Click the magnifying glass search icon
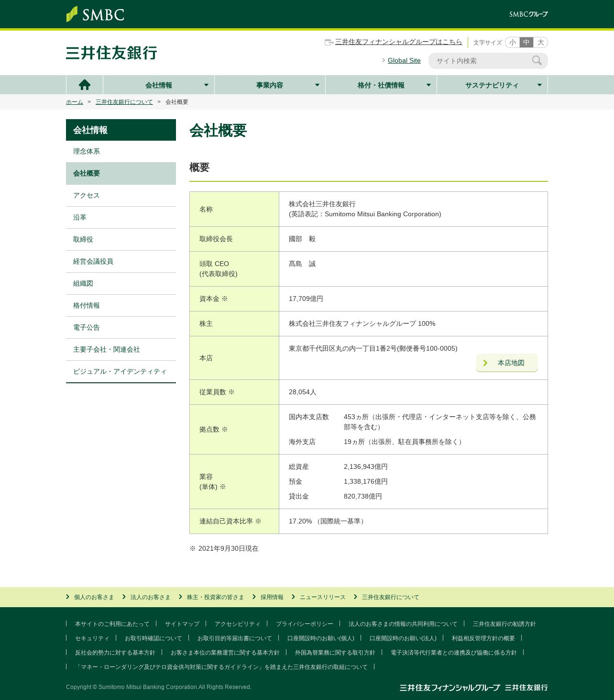Screen dimensions: 614x700 click(537, 61)
